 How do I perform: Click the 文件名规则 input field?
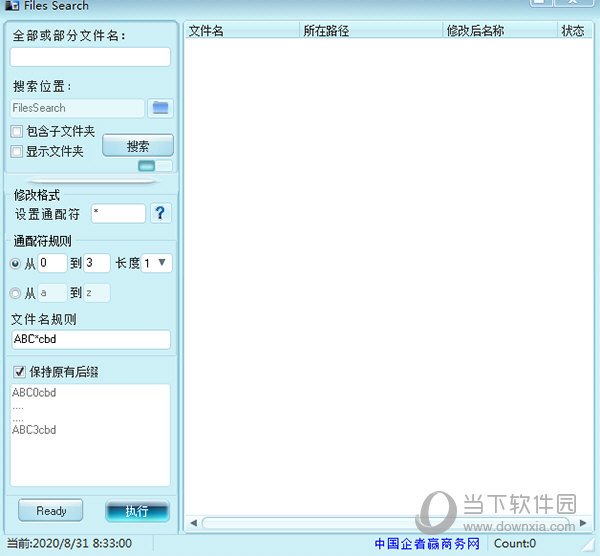(x=90, y=339)
